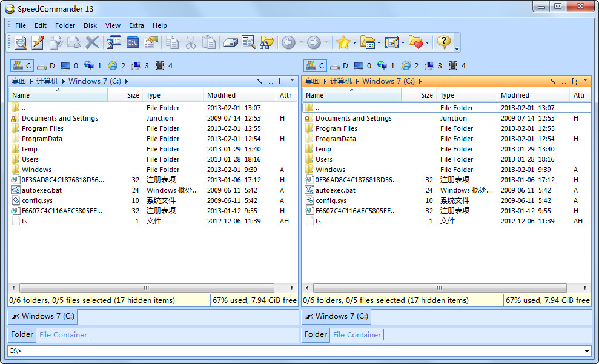599x364 pixels.
Task: Click the binoculars Find Files toolbar icon
Action: click(266, 42)
